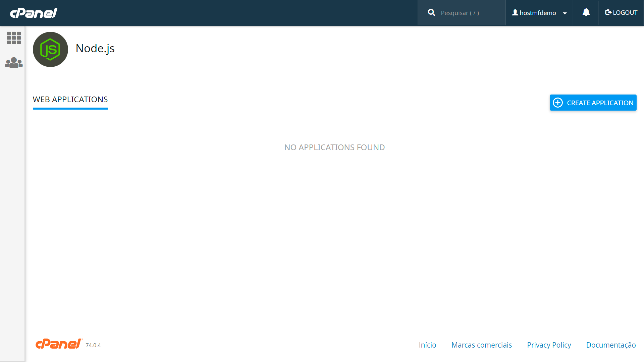Click the cPanel logo in header
This screenshot has height=362, width=644.
(34, 13)
